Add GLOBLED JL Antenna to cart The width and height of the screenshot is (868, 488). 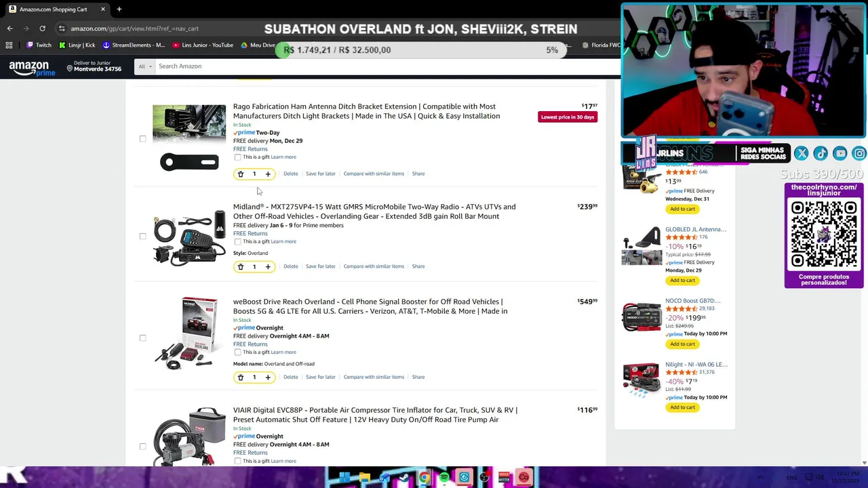[x=682, y=281]
